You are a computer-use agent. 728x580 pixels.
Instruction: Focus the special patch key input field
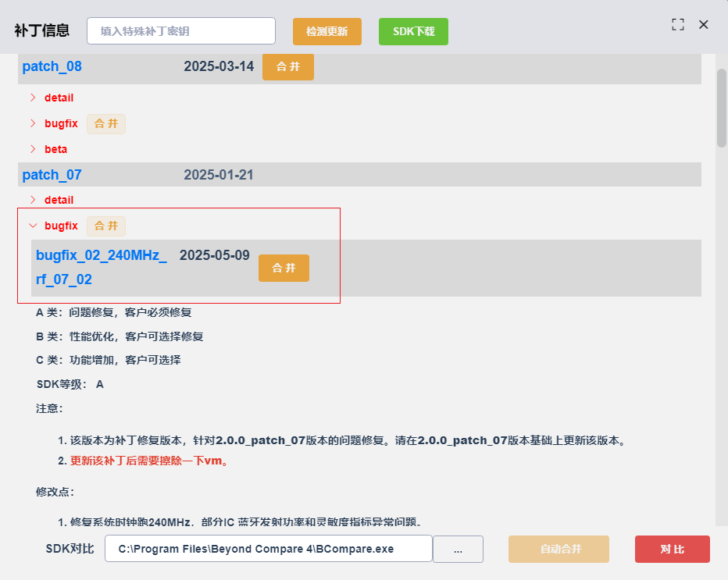pos(181,31)
